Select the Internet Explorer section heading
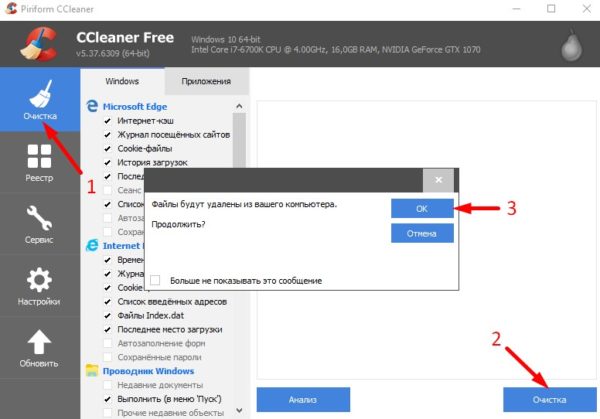600x419 pixels. point(123,246)
